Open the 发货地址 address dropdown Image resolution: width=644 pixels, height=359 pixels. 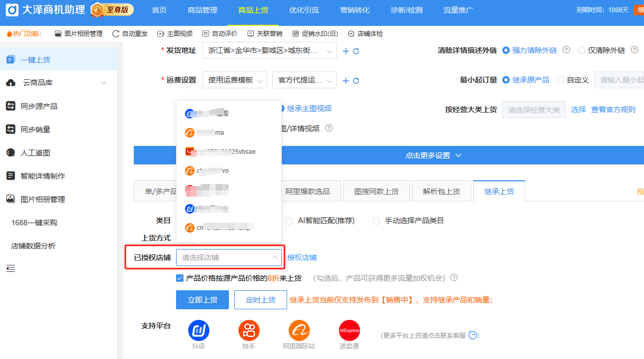269,51
